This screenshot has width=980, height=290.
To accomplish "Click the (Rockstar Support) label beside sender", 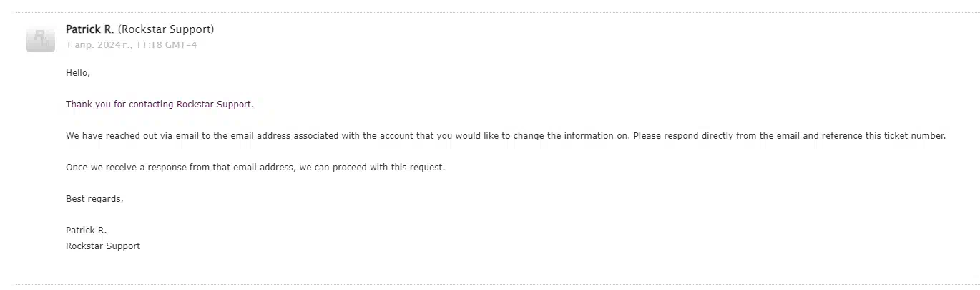I will [x=166, y=29].
